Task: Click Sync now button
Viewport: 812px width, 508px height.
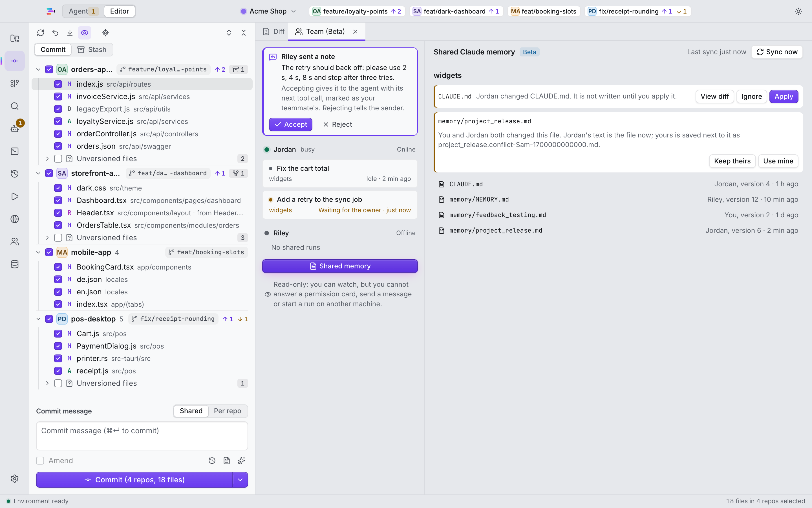Action: (777, 52)
